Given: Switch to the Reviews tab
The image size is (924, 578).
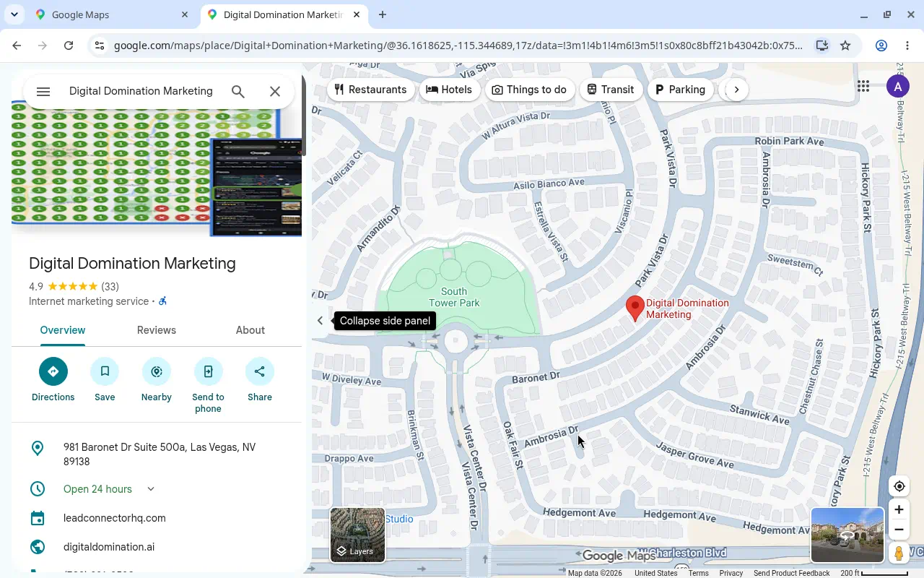Looking at the screenshot, I should click(157, 330).
